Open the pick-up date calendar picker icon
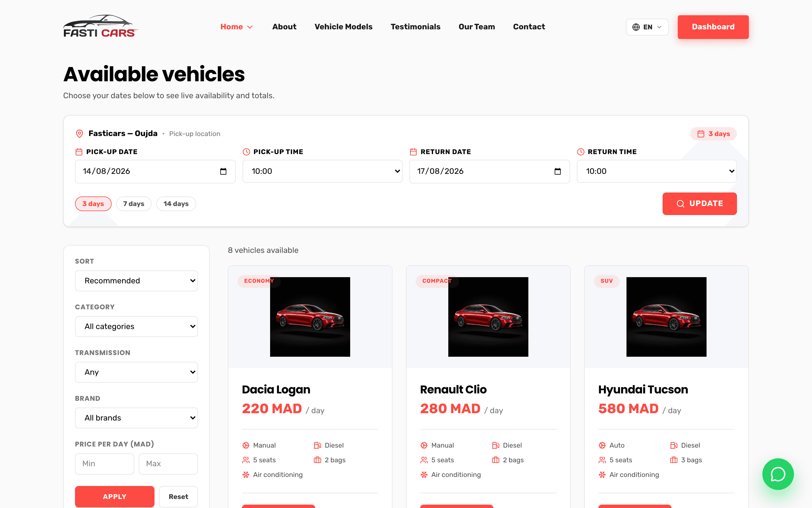This screenshot has width=812, height=508. click(223, 171)
